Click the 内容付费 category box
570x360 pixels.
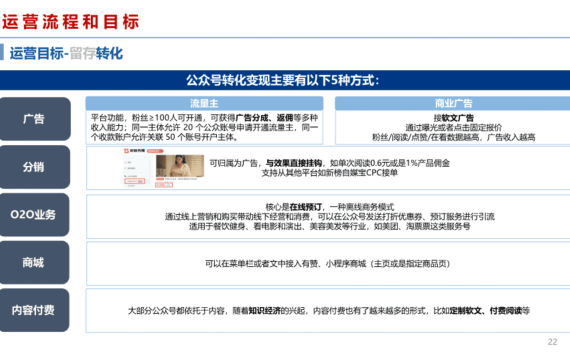pyautogui.click(x=34, y=310)
